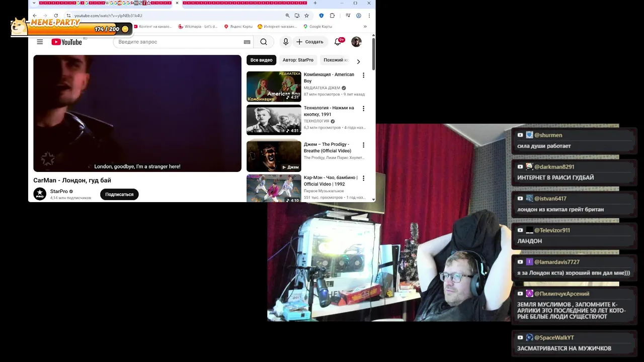
Task: Expand the tab search dropdown arrow
Action: (x=34, y=3)
